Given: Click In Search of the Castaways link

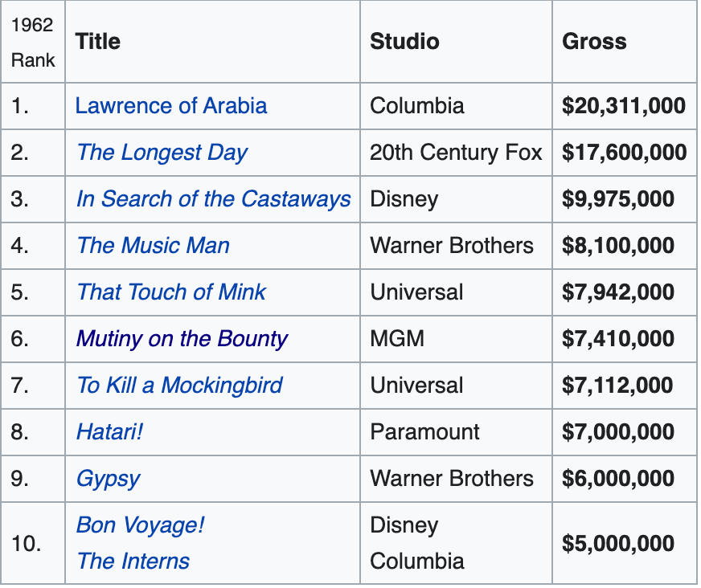Looking at the screenshot, I should (x=213, y=199).
